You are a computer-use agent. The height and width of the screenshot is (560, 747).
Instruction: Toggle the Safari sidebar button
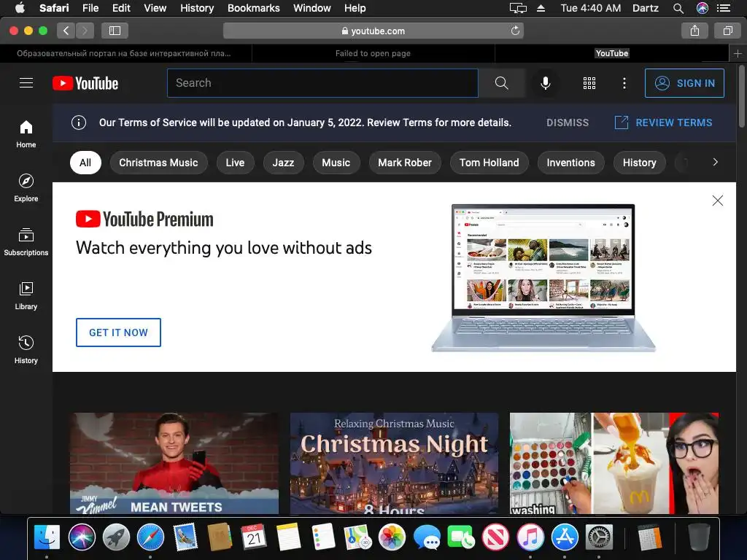click(x=115, y=31)
